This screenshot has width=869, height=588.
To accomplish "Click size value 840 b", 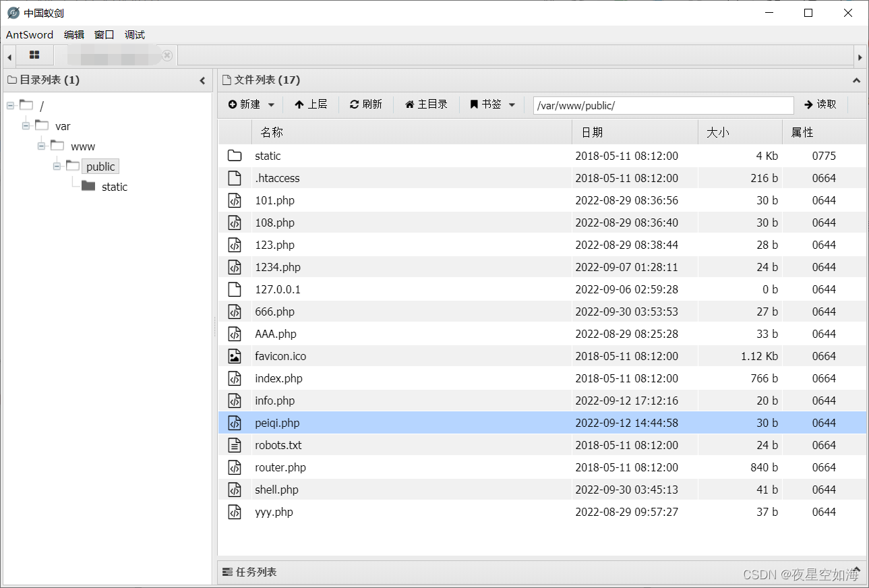I will pos(765,467).
